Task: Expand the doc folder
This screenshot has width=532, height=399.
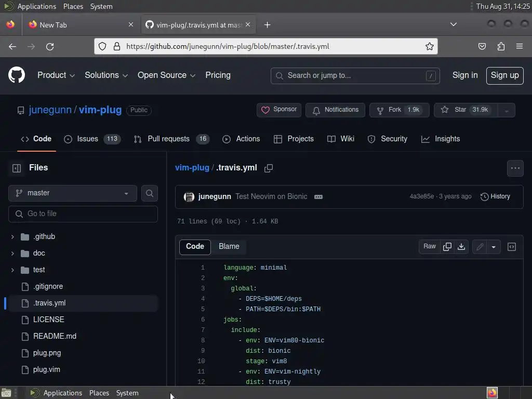Action: click(12, 254)
